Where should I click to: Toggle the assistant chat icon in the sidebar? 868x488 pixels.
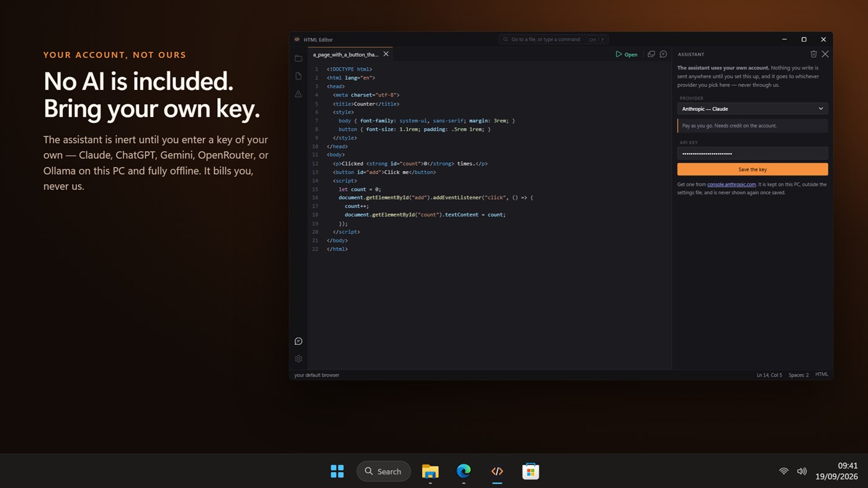coord(298,341)
